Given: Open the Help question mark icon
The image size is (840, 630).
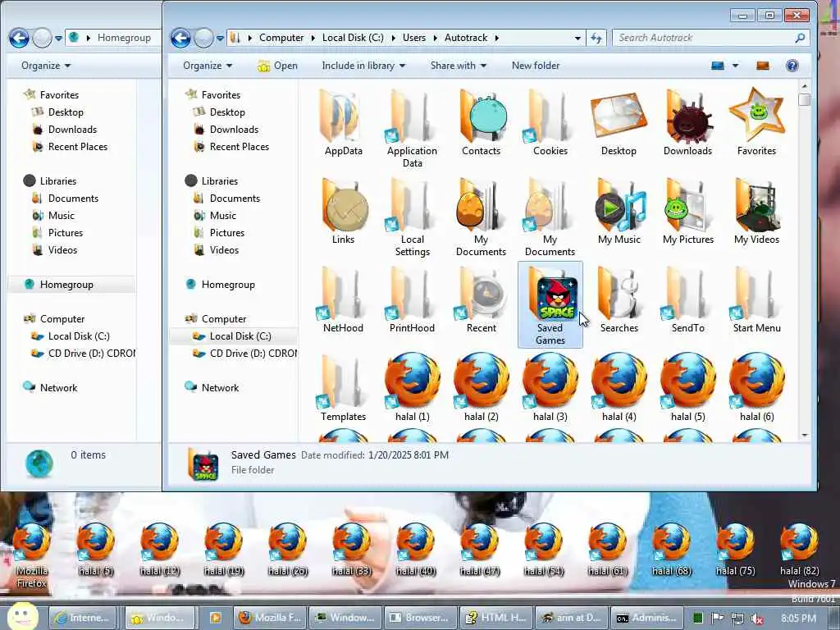Looking at the screenshot, I should pos(792,66).
